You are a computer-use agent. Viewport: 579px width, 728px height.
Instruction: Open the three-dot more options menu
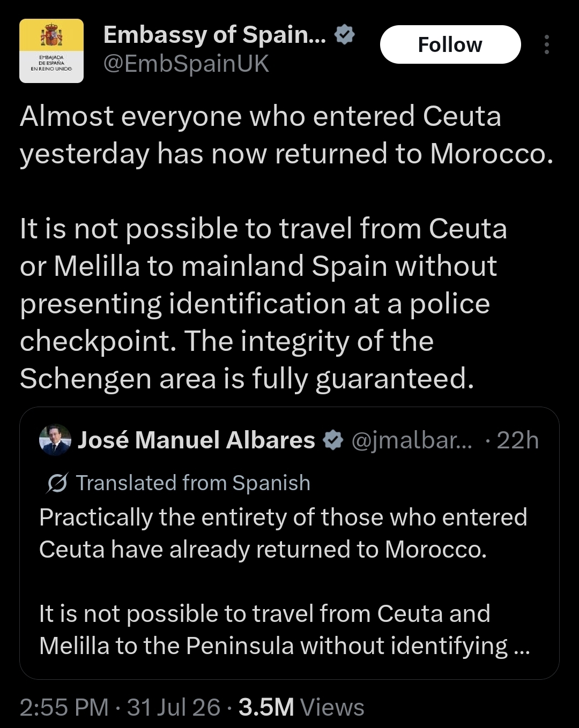pos(546,44)
